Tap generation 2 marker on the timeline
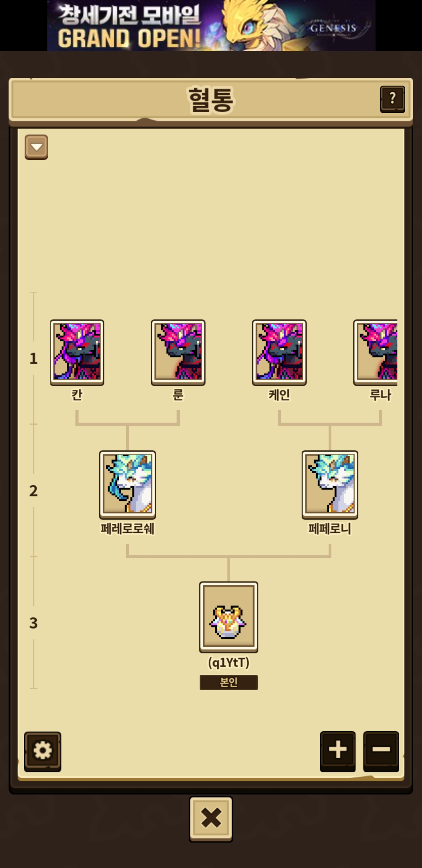This screenshot has width=422, height=868. point(33,491)
